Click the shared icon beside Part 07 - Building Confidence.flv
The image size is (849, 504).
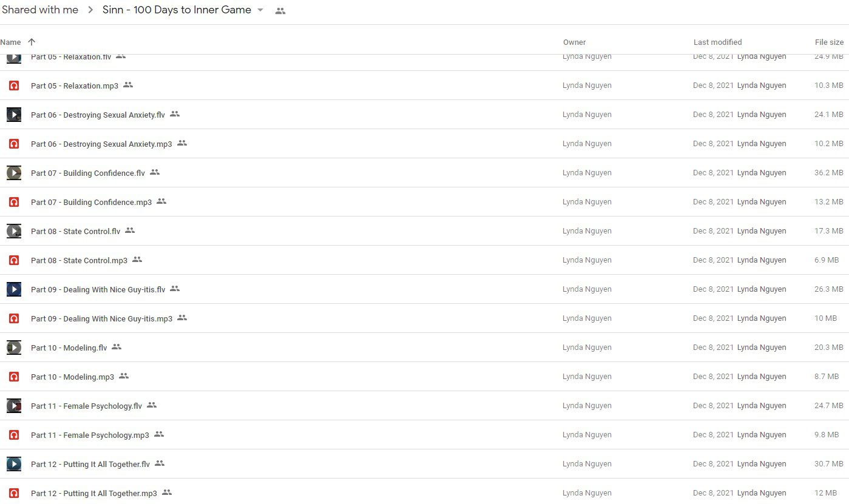tap(155, 172)
